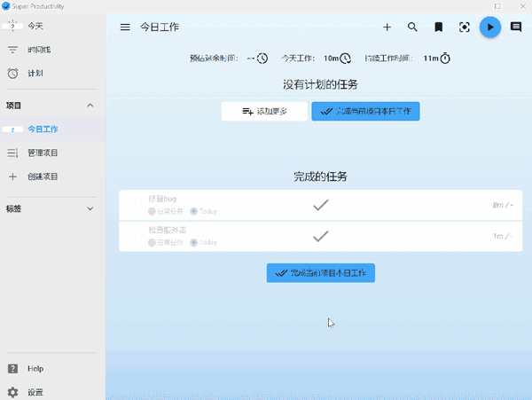Activate focus mode icon
The width and height of the screenshot is (532, 400).
(464, 27)
